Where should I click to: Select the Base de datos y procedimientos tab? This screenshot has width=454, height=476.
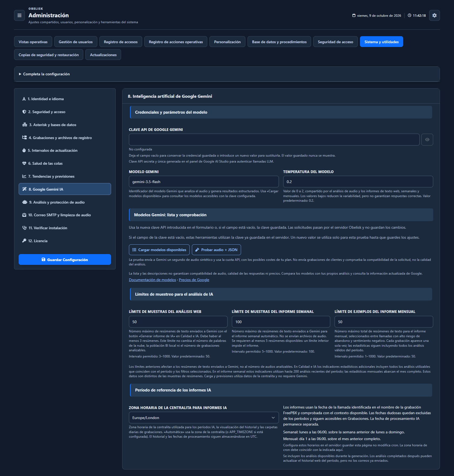(279, 42)
